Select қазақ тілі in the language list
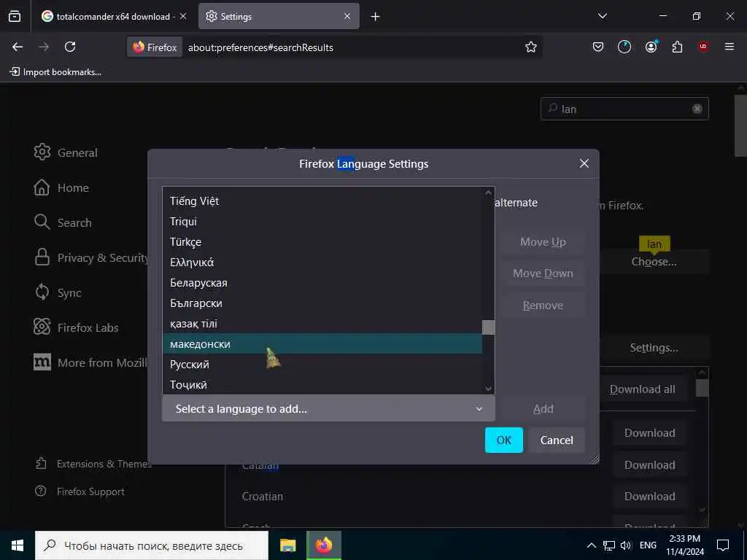Image resolution: width=747 pixels, height=560 pixels. pos(322,324)
